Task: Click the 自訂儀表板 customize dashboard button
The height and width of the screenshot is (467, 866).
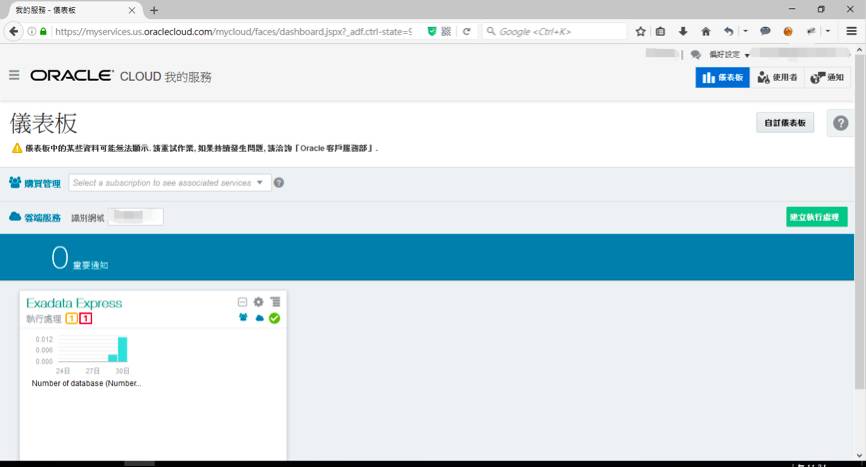Action: 785,123
